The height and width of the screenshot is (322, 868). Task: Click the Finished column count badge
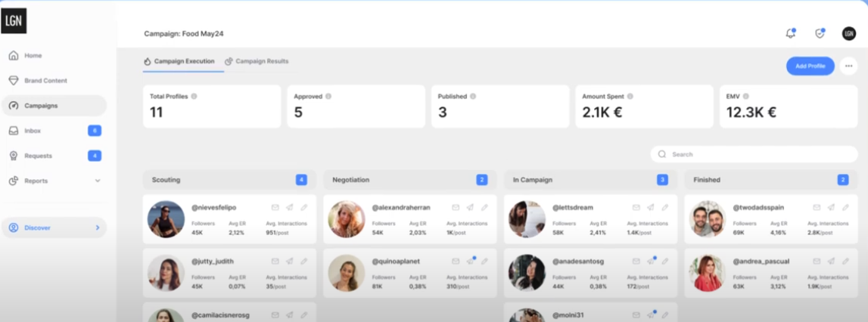842,180
